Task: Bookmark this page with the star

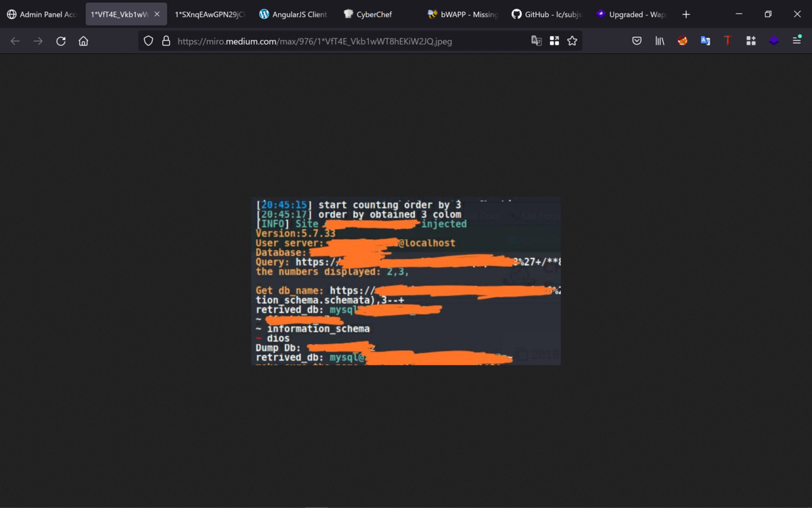Action: [x=572, y=41]
